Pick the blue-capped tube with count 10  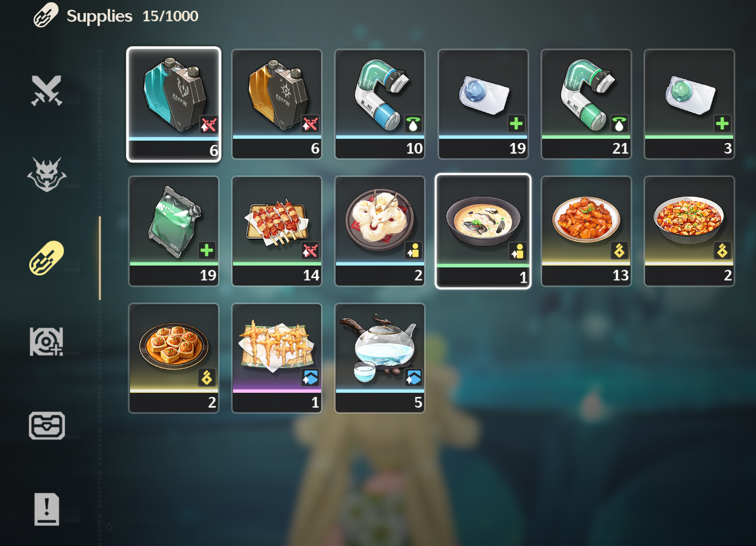point(380,104)
